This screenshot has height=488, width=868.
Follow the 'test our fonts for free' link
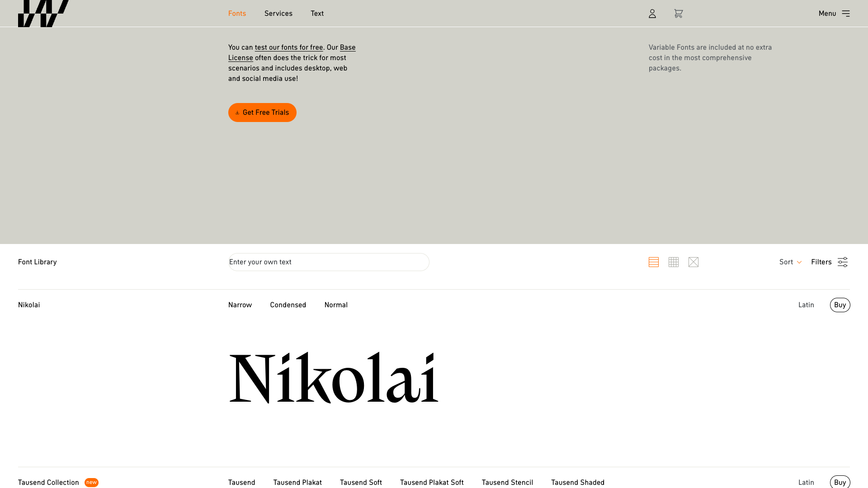tap(289, 47)
